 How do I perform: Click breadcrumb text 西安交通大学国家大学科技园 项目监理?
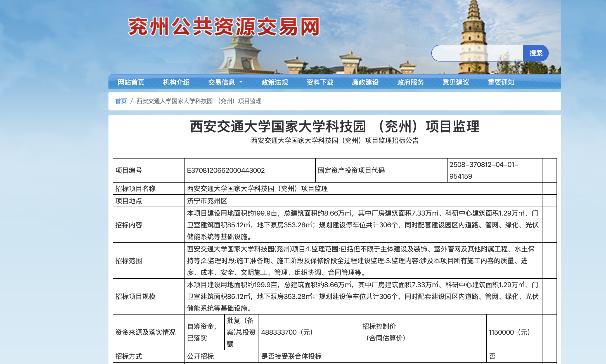[199, 101]
